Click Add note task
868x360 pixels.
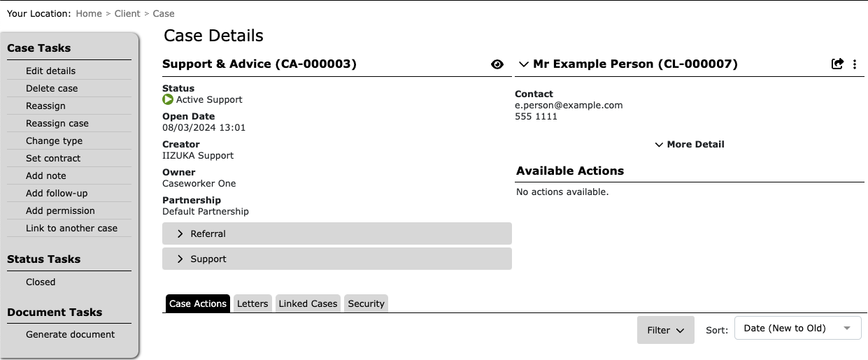pyautogui.click(x=46, y=175)
